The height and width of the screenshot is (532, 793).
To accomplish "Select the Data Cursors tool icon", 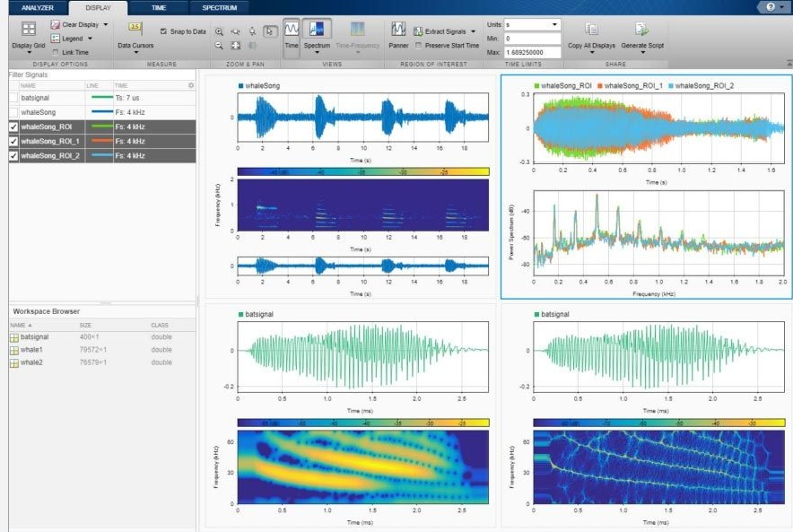I will coord(135,27).
